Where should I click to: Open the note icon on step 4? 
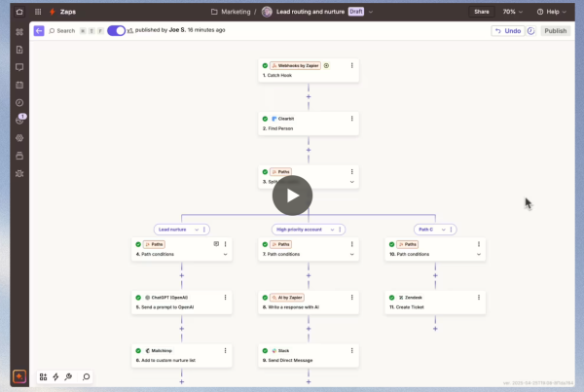click(x=216, y=244)
